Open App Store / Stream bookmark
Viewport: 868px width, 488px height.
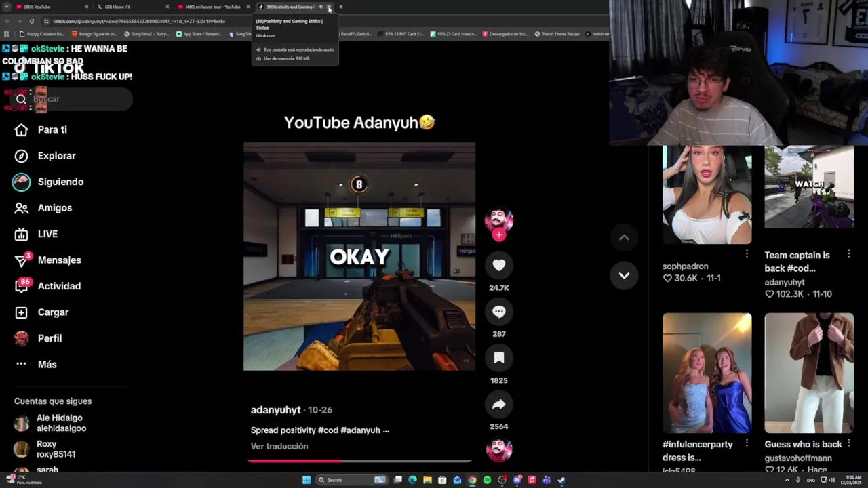(200, 34)
